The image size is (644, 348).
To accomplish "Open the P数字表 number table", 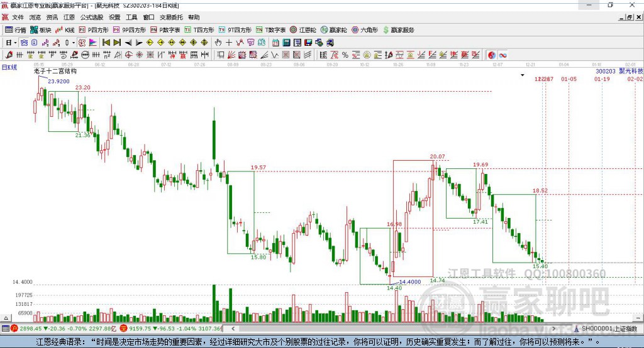I will [165, 30].
